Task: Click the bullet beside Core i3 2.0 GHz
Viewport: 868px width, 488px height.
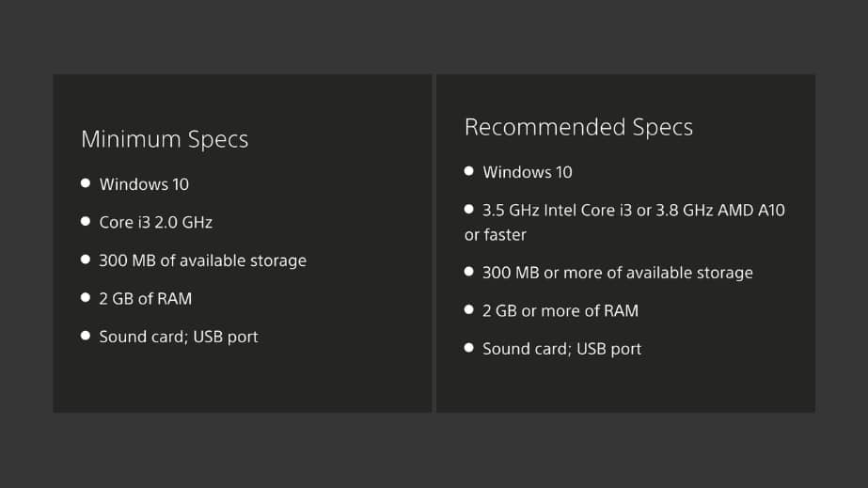Action: click(86, 221)
